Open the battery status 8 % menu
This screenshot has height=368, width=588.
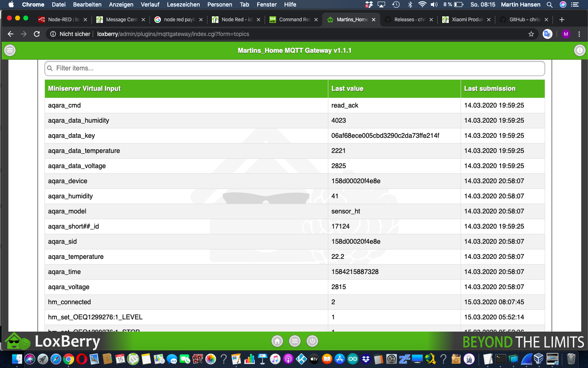coord(453,4)
